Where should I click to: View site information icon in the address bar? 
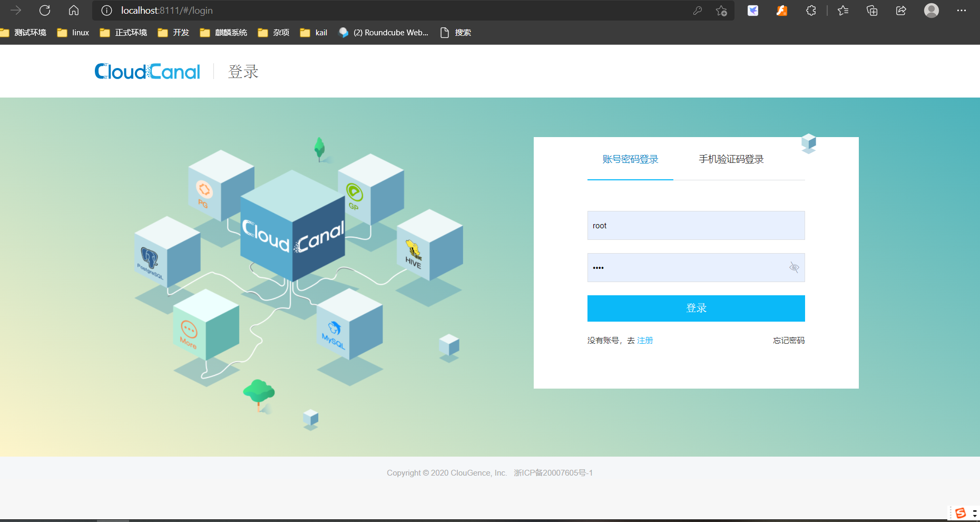pos(106,11)
